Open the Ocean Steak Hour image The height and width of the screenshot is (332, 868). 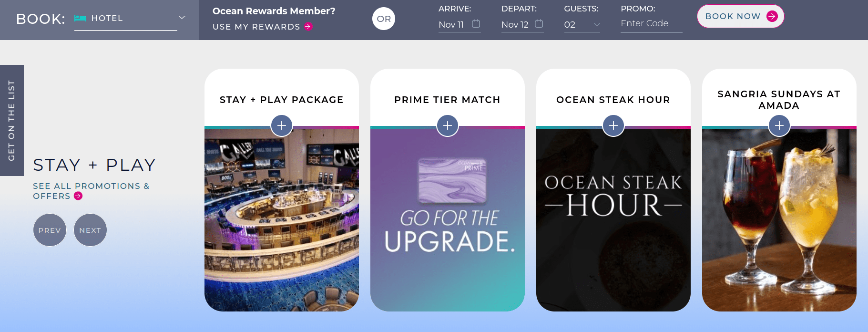point(613,219)
